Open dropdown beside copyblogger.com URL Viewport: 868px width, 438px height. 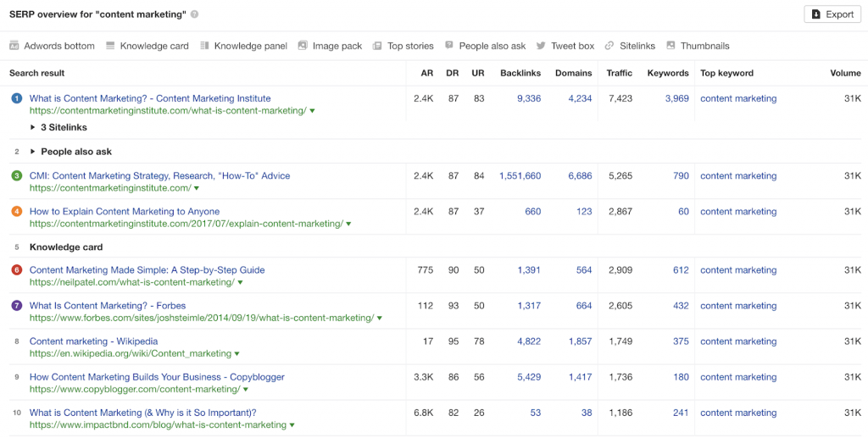[246, 390]
